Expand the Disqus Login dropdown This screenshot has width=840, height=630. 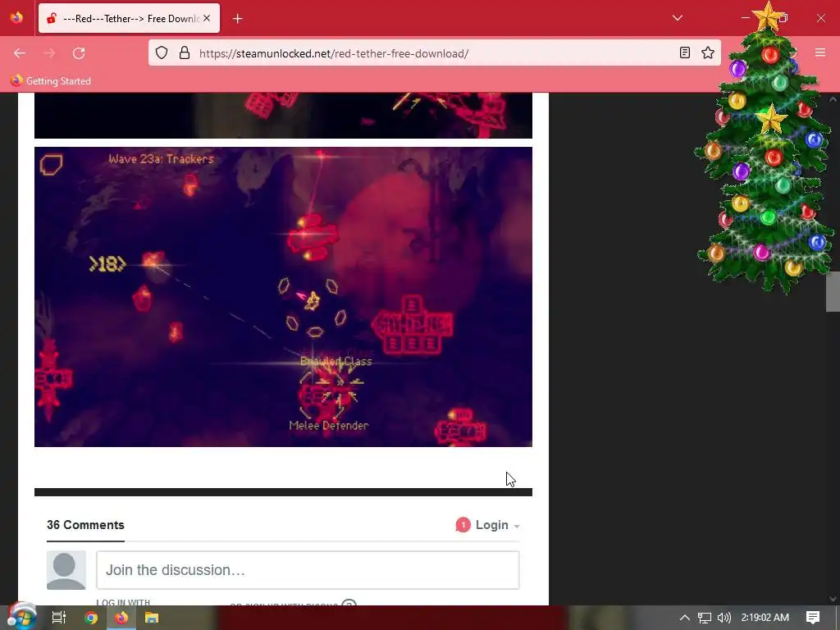tap(498, 525)
